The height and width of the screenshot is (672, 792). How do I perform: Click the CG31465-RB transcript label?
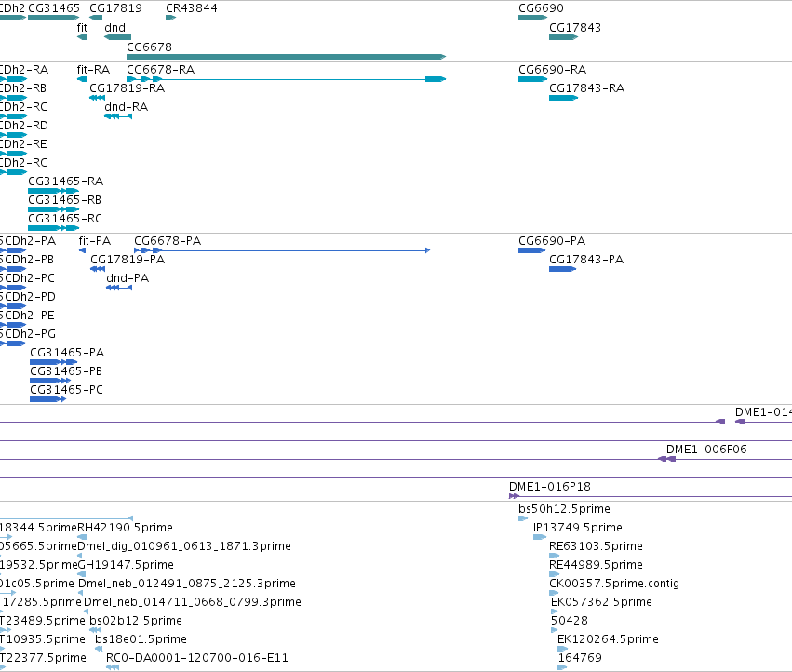pyautogui.click(x=64, y=199)
